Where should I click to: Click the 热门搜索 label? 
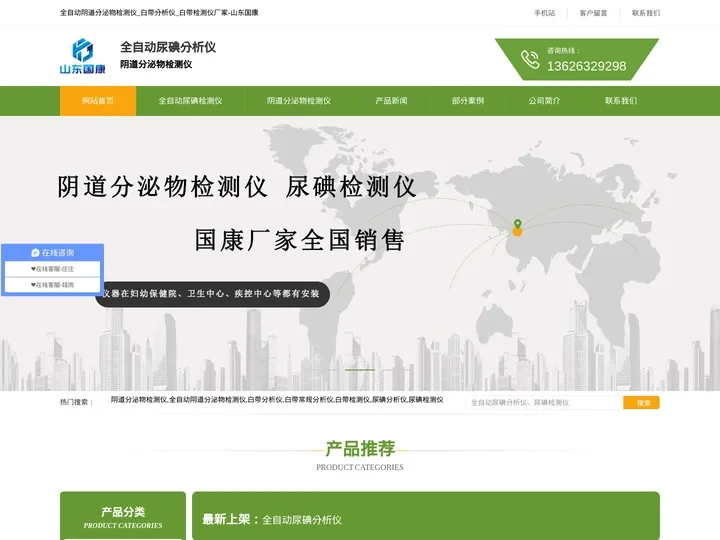[77, 402]
